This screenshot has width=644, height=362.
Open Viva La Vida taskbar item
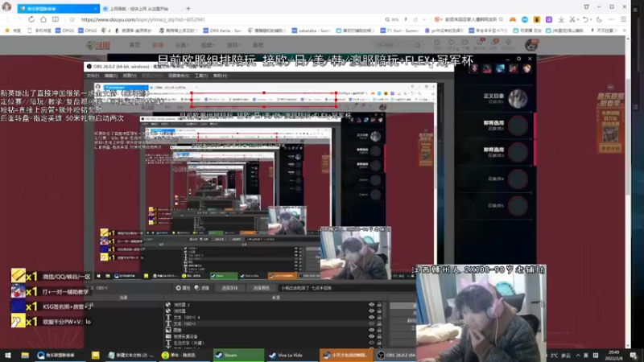click(x=291, y=355)
